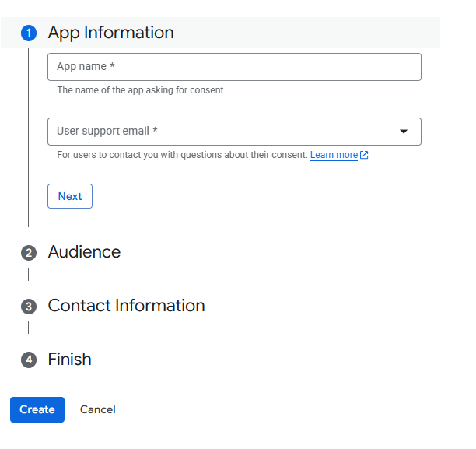The height and width of the screenshot is (449, 476).
Task: Click the Next button
Action: 70,196
